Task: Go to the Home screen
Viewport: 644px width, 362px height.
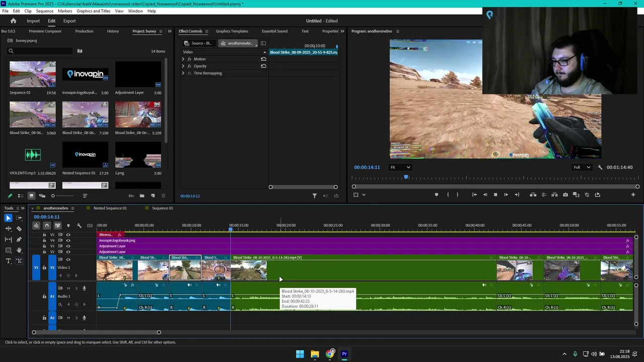Action: click(x=14, y=21)
